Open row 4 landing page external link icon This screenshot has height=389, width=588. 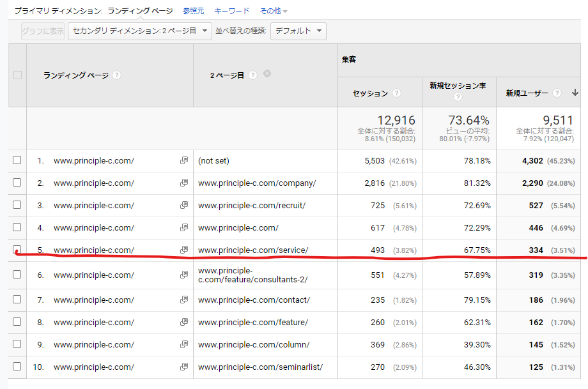click(184, 227)
